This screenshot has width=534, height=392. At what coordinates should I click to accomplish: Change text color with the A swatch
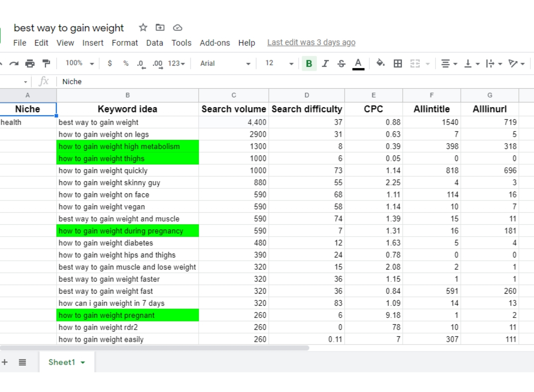pyautogui.click(x=358, y=63)
